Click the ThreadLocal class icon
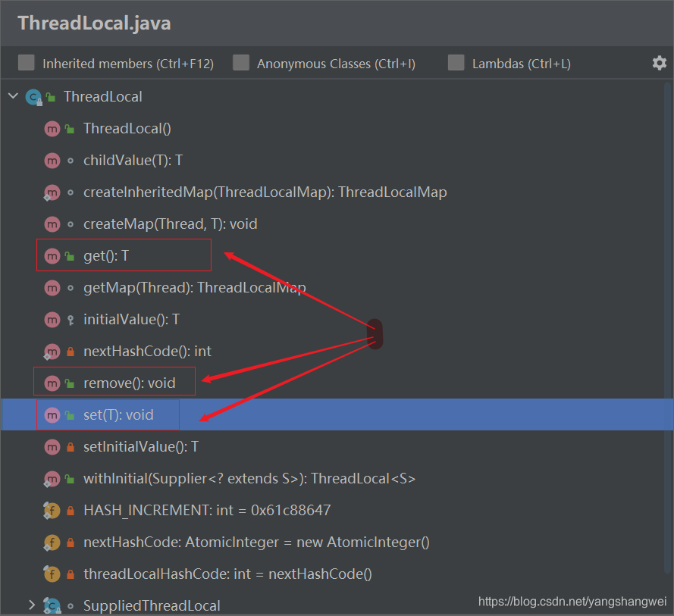 (33, 96)
